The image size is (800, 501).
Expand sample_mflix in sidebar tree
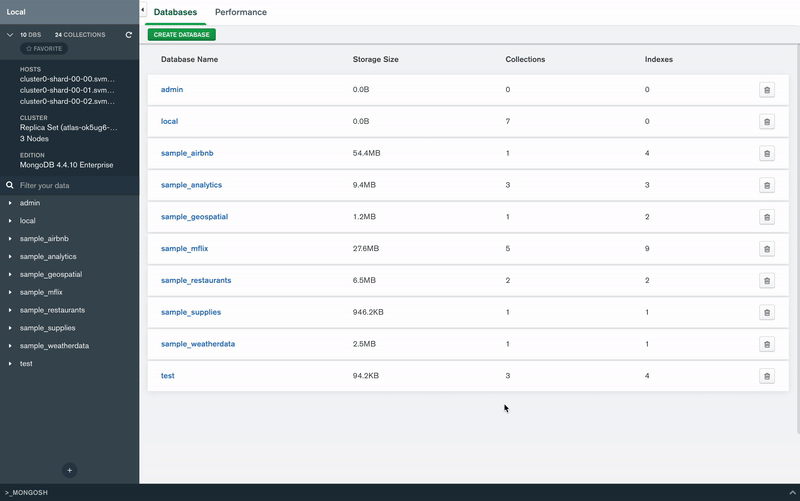[x=10, y=292]
